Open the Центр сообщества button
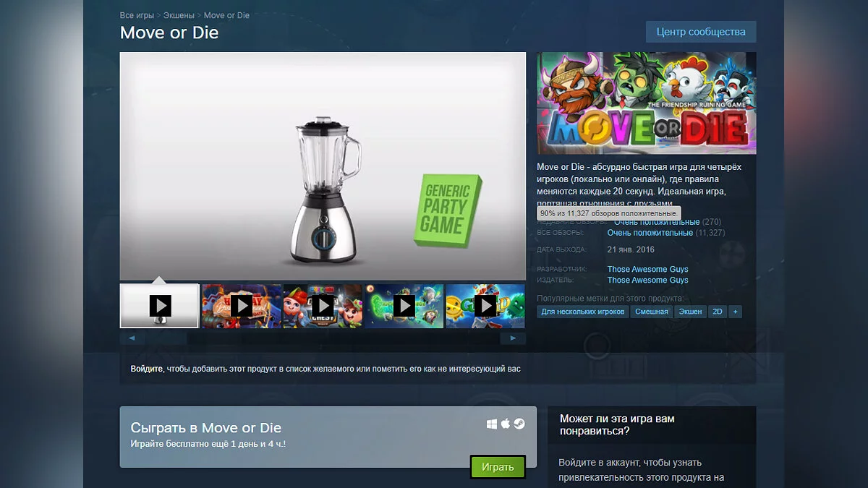Screen dimensions: 868x488 point(701,32)
